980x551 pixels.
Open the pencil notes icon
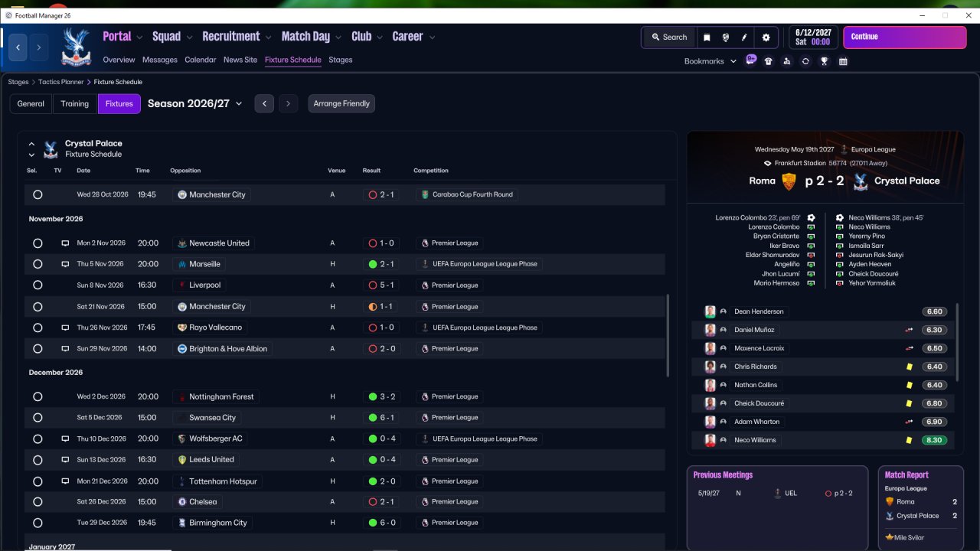(x=744, y=37)
